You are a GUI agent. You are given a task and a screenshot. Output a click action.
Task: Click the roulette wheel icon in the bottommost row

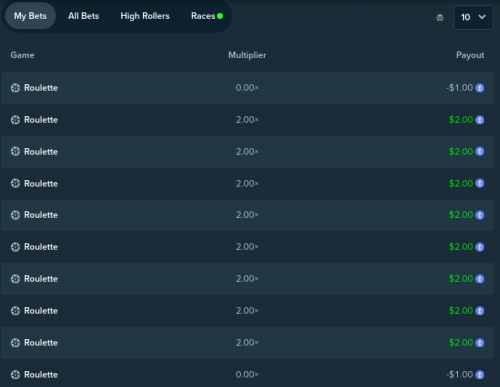pyautogui.click(x=15, y=375)
